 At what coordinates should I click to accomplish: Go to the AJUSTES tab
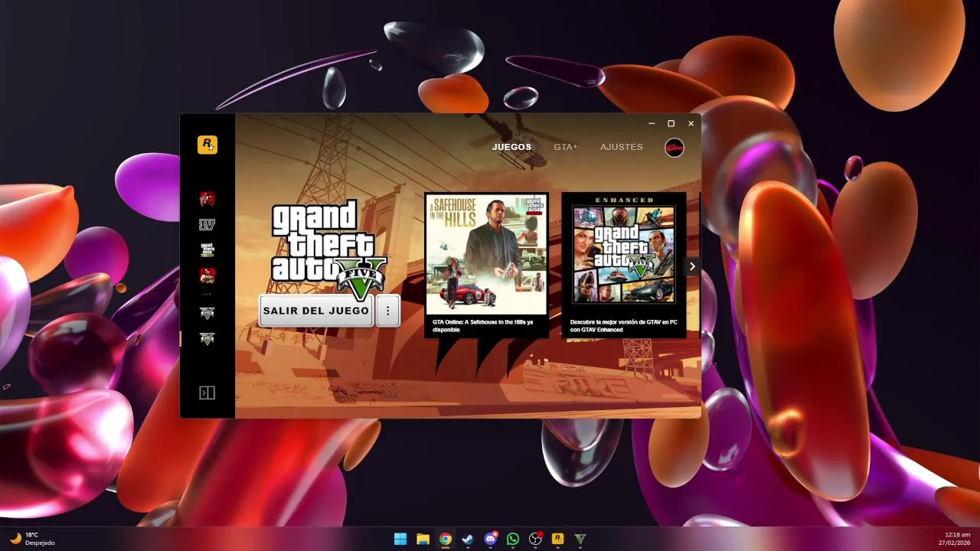(x=622, y=147)
